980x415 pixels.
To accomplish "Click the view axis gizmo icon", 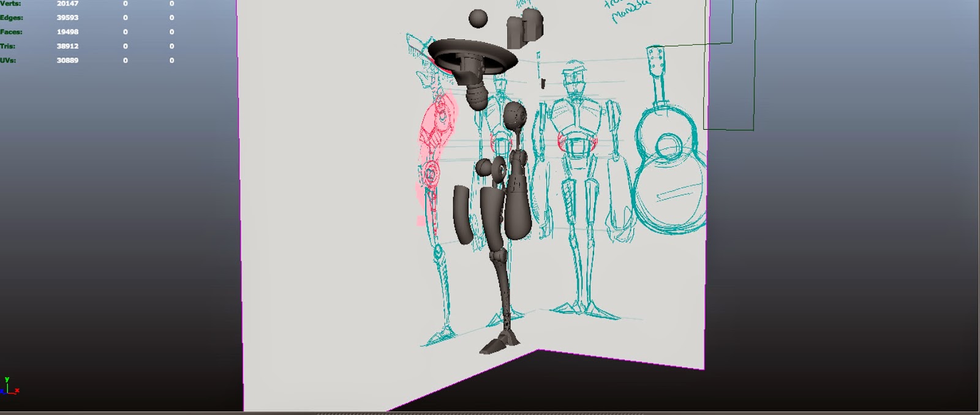I will point(9,386).
